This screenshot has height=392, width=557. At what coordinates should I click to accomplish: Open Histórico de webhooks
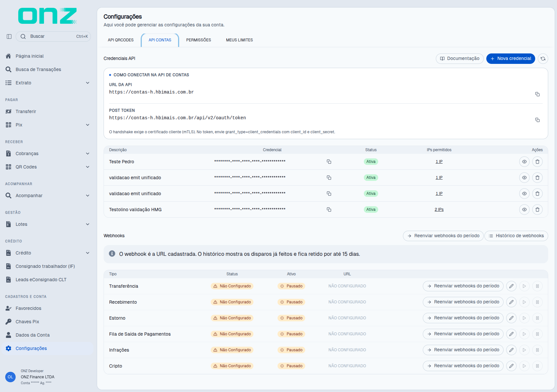pyautogui.click(x=516, y=236)
